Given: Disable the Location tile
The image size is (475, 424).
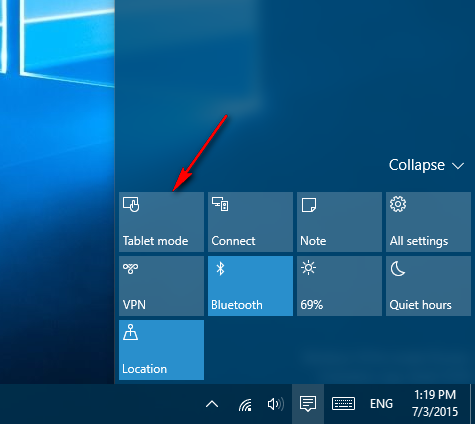Looking at the screenshot, I should (x=161, y=350).
